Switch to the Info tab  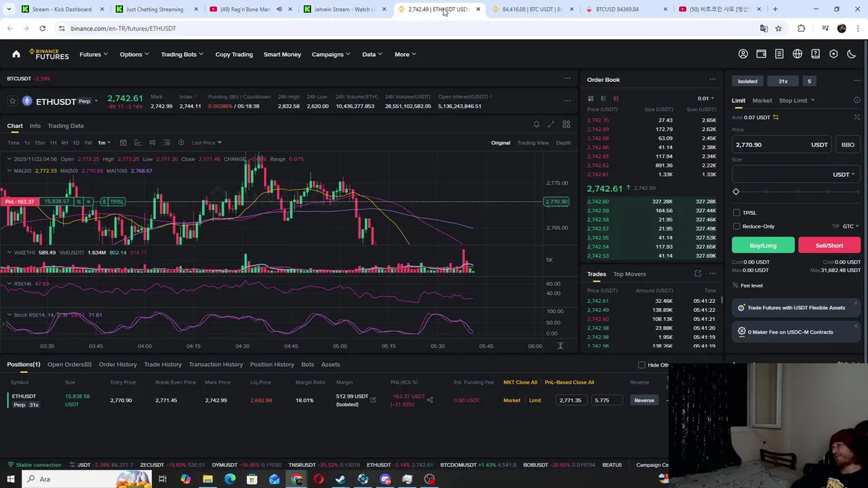pyautogui.click(x=35, y=125)
